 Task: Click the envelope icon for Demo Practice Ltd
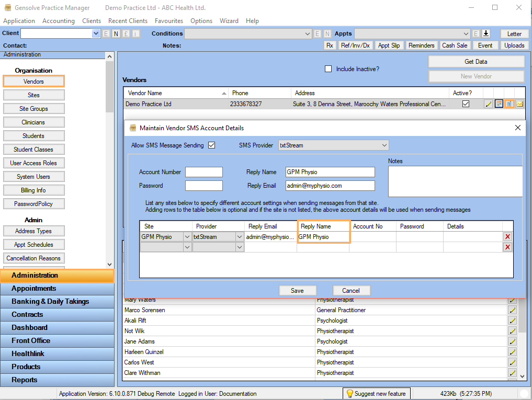point(519,104)
